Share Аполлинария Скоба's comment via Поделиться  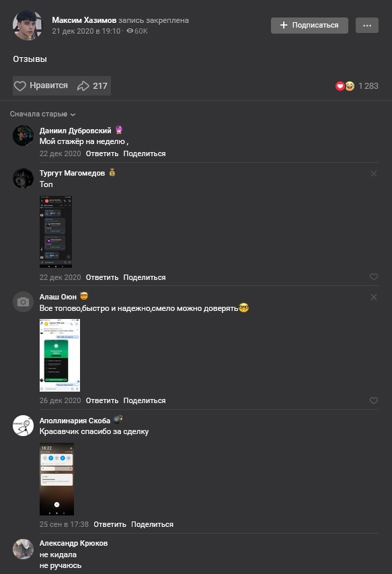(152, 524)
